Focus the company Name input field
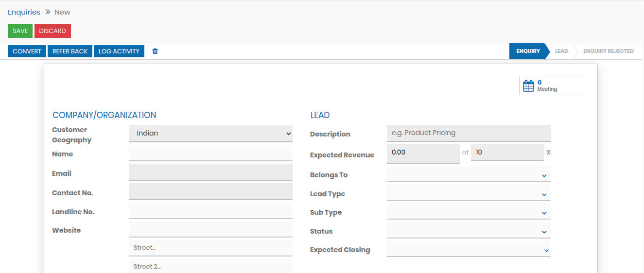The image size is (644, 273). click(210, 154)
